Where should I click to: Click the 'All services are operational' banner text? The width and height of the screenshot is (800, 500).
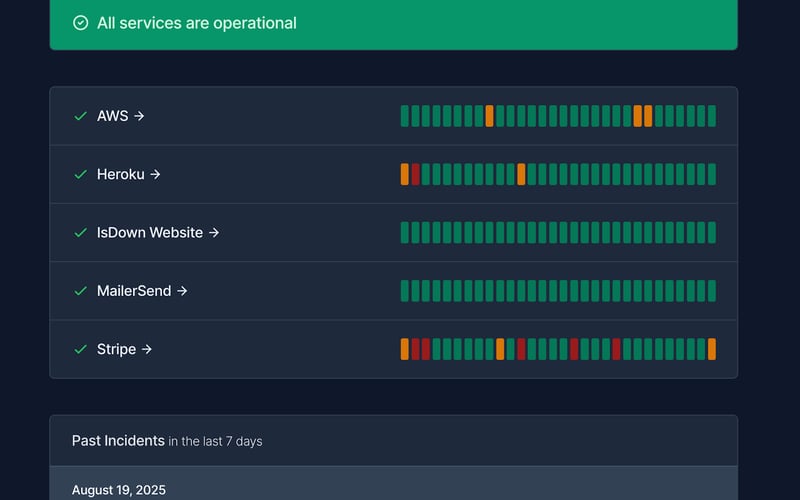pyautogui.click(x=196, y=23)
